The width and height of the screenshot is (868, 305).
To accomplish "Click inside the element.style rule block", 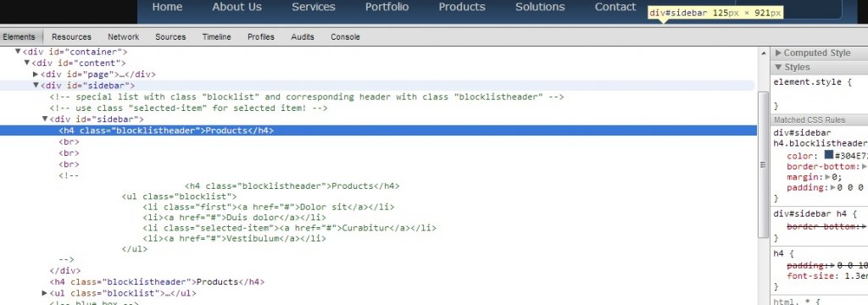I will click(x=820, y=94).
